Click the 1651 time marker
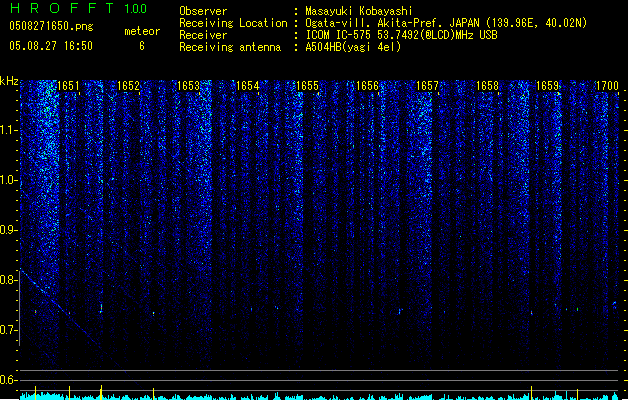This screenshot has height=400, width=629. [69, 86]
